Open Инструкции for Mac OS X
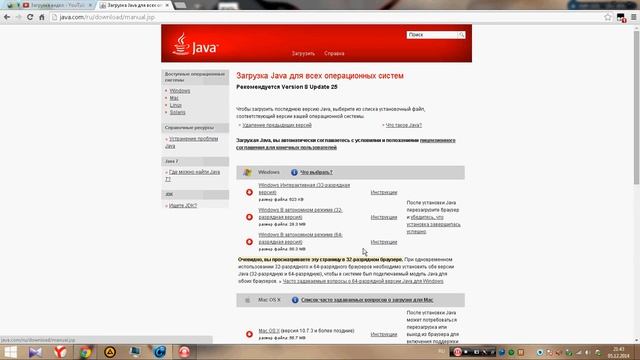 coord(384,334)
